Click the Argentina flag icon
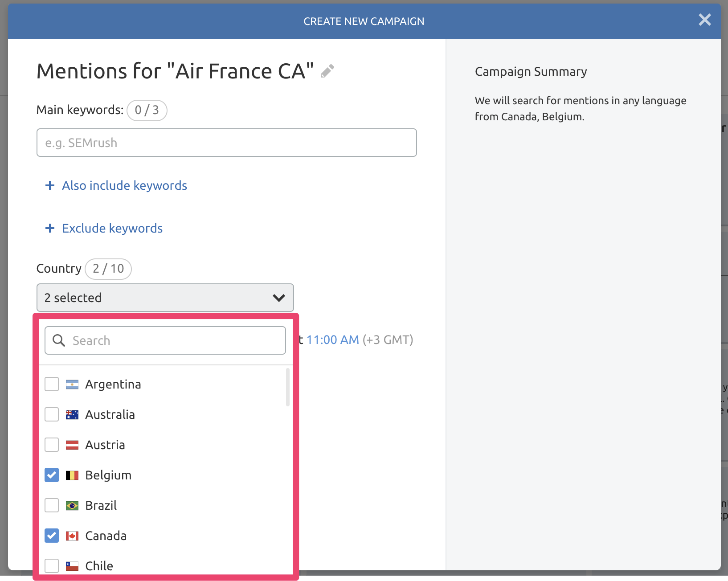This screenshot has width=728, height=581. (72, 384)
